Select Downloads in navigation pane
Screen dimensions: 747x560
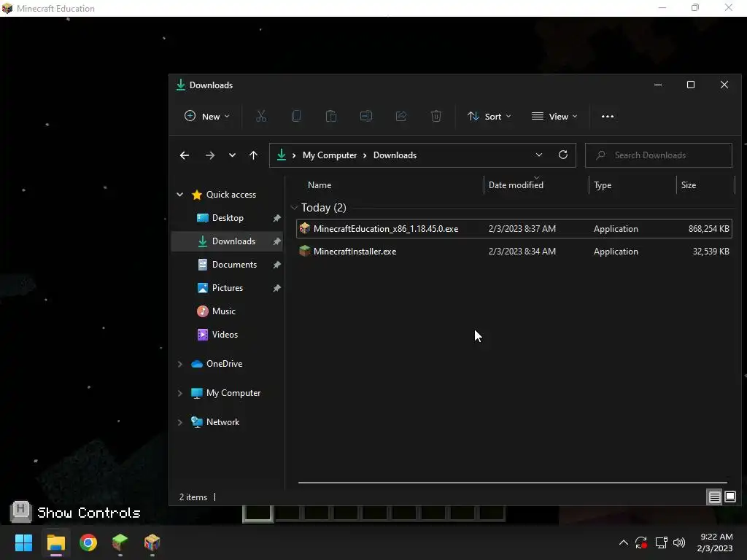point(228,241)
